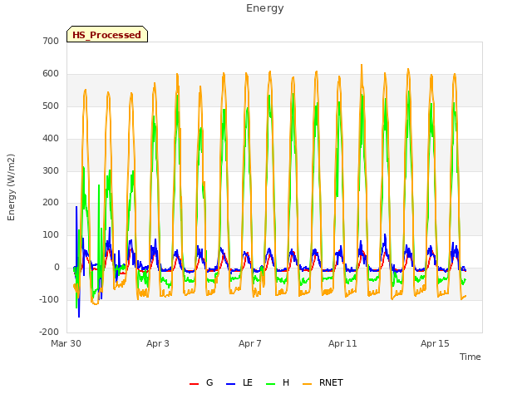
Task: Click the -100 y-axis tick label
Action: click(x=49, y=299)
